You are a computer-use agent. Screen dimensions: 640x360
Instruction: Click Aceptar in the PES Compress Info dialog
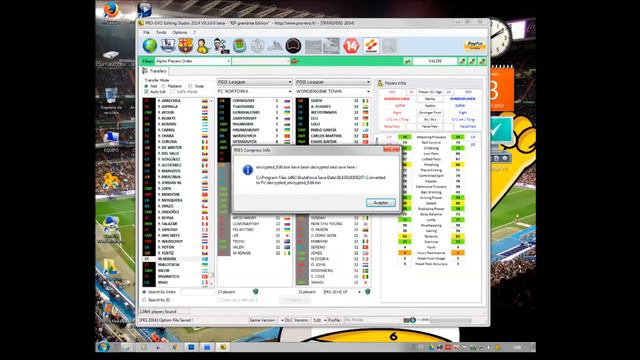pos(380,202)
